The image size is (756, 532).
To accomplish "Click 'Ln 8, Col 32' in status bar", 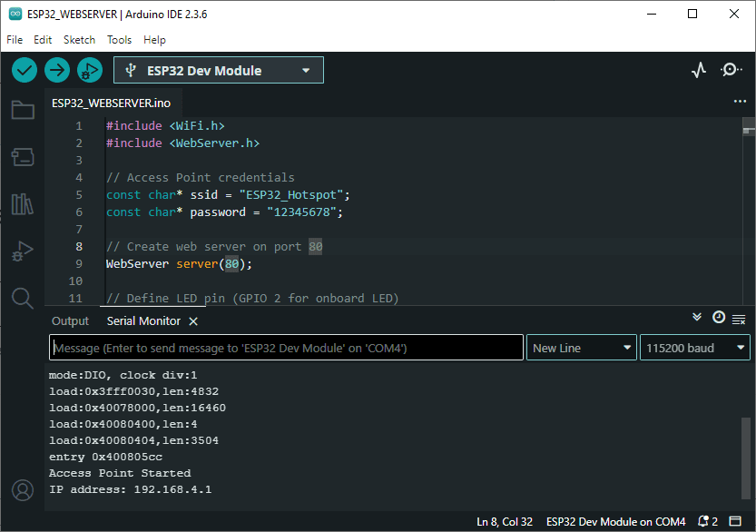I will pyautogui.click(x=505, y=522).
